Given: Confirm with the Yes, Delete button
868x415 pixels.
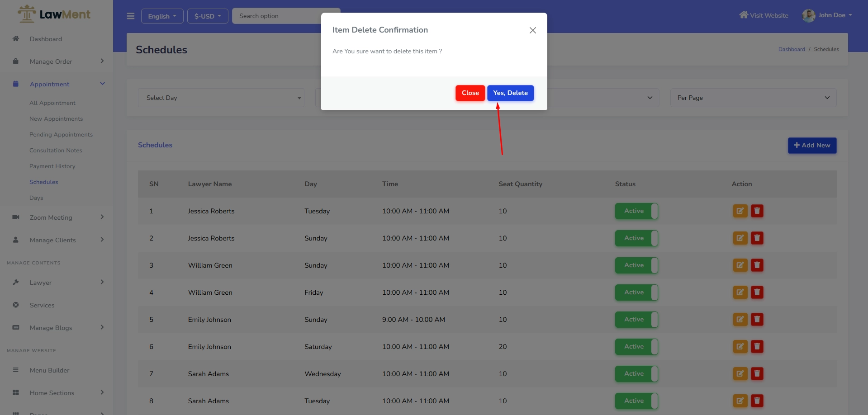Looking at the screenshot, I should (x=510, y=93).
